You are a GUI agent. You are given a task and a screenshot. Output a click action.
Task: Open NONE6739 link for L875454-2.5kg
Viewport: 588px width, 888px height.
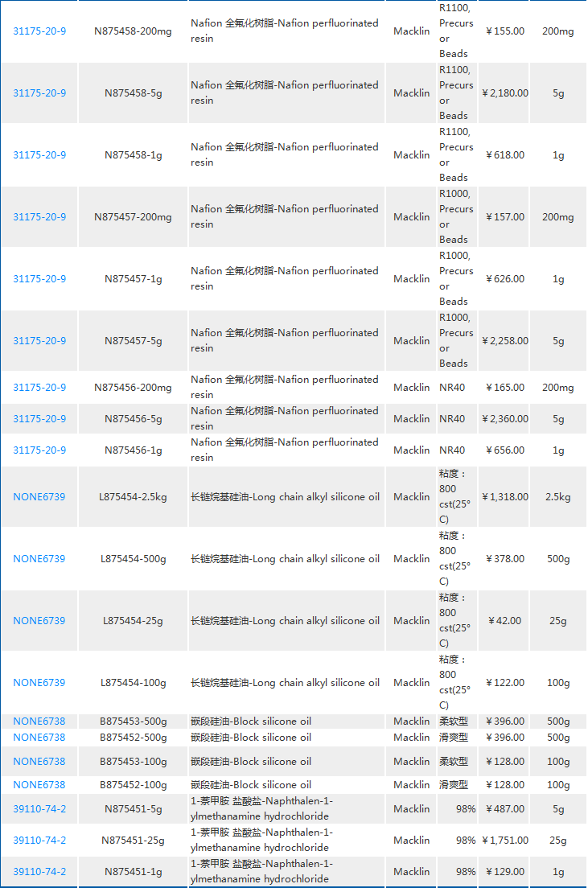tap(39, 497)
